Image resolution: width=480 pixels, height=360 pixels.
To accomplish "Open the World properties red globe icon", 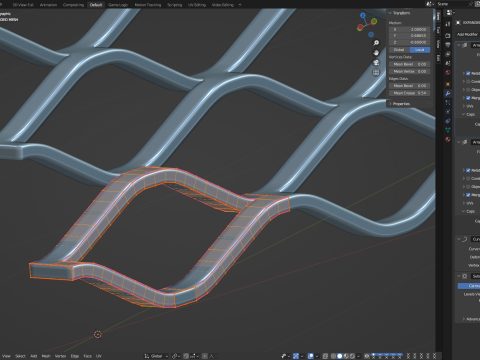I will pyautogui.click(x=448, y=72).
